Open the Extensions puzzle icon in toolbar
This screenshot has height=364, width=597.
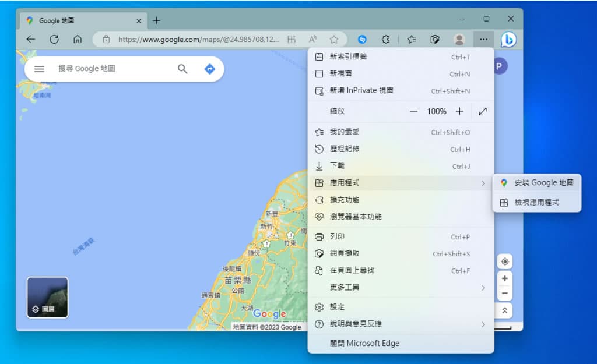pos(386,39)
